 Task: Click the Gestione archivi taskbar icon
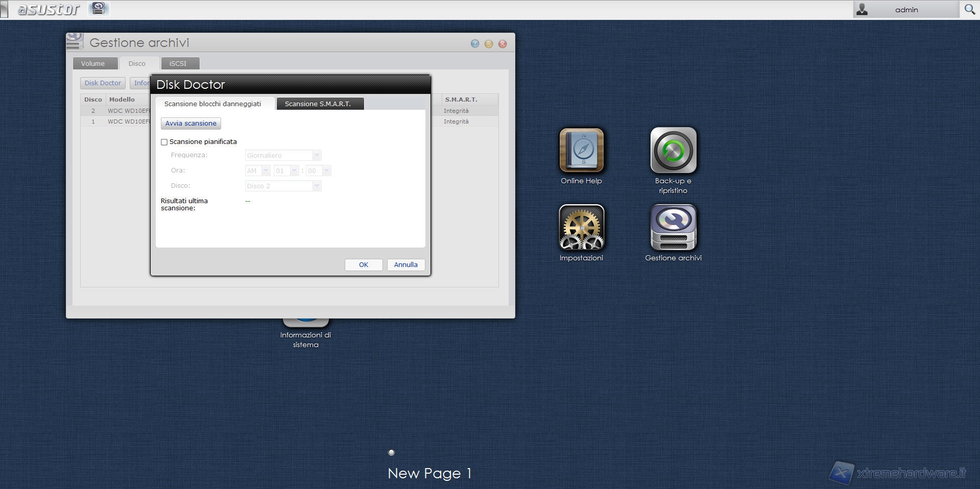pos(99,9)
